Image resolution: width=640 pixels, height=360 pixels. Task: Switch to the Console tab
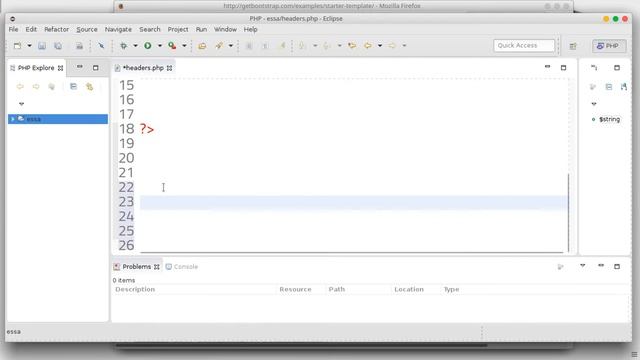(182, 267)
